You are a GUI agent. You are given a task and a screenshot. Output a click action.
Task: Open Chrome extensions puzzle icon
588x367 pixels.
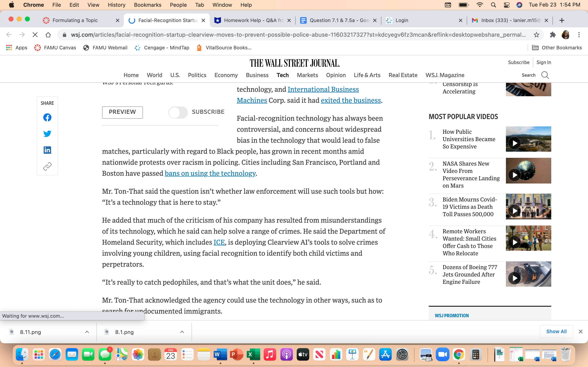(x=552, y=35)
